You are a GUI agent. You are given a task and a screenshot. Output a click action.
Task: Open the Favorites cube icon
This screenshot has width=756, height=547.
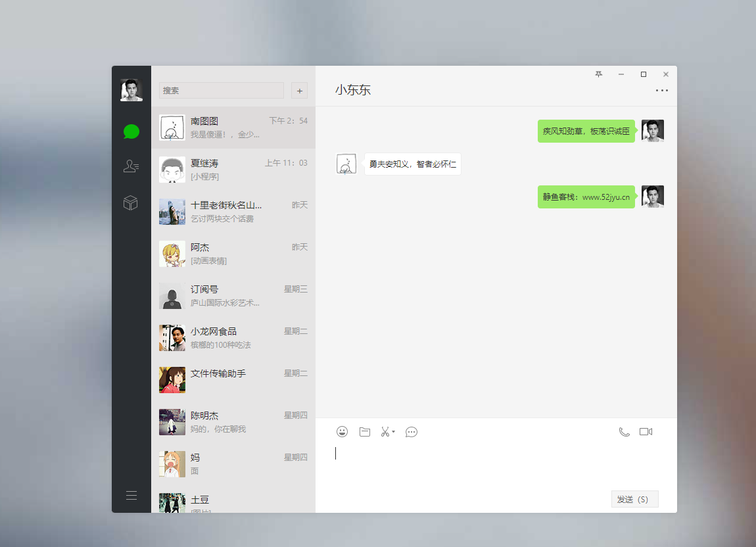click(x=131, y=202)
